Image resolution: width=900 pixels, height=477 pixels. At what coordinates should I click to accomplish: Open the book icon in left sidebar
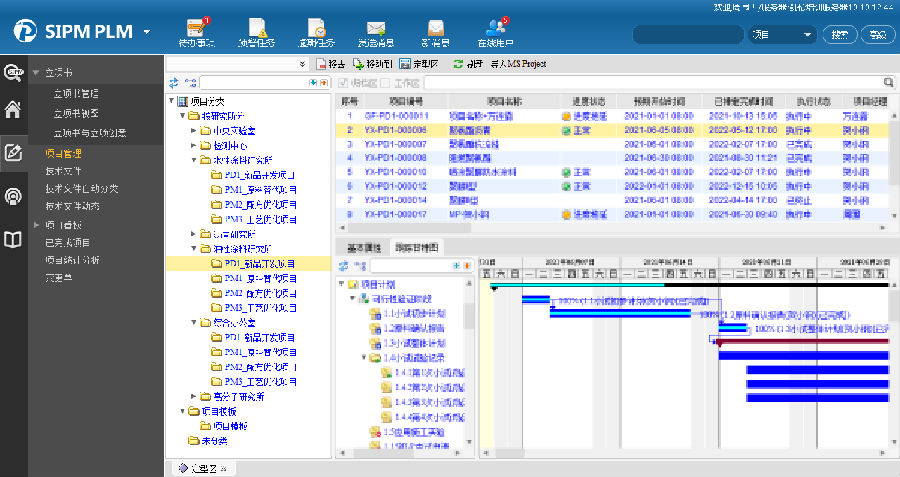(x=13, y=239)
